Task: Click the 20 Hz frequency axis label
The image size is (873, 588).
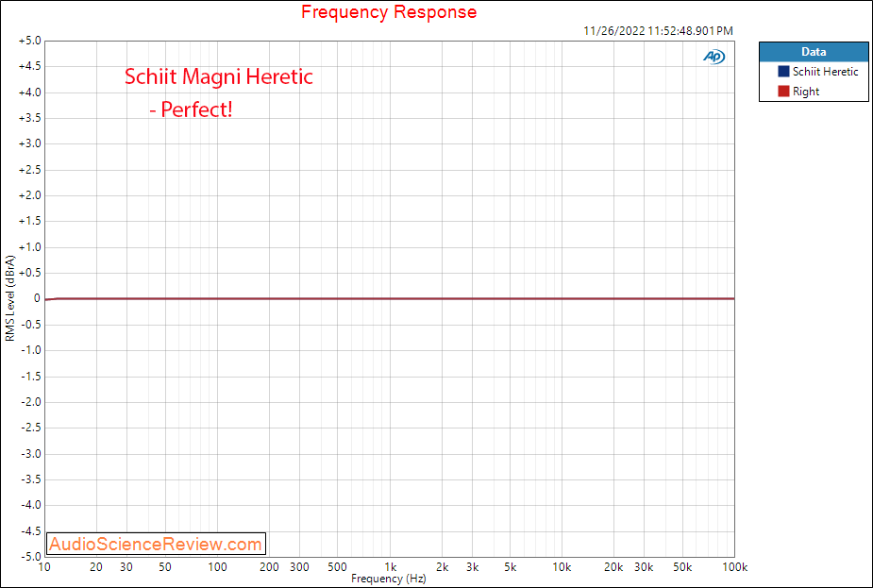Action: pyautogui.click(x=97, y=567)
